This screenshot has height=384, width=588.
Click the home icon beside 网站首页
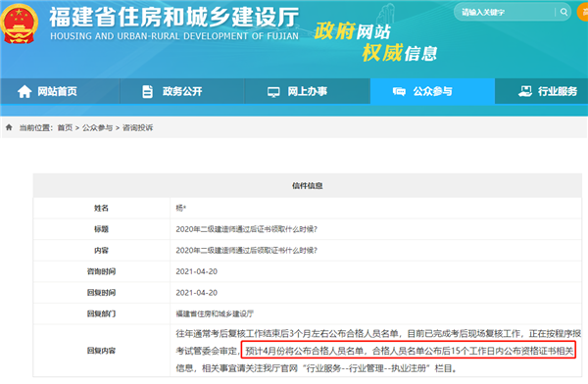(24, 91)
